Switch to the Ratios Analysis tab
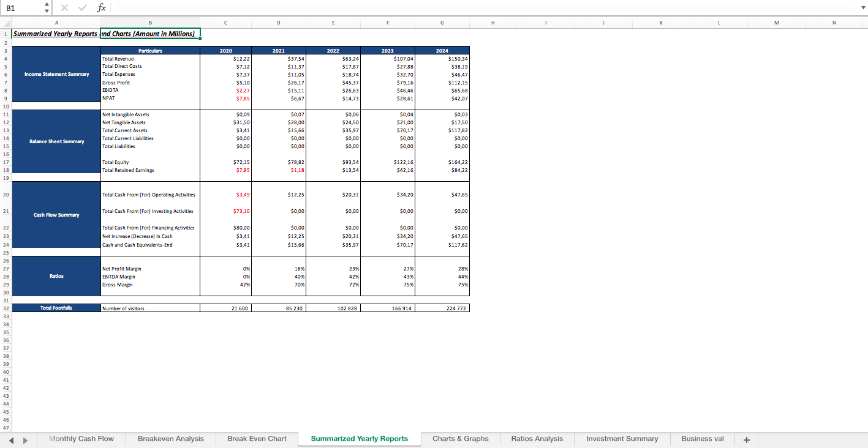Image resolution: width=868 pixels, height=448 pixels. pos(537,439)
